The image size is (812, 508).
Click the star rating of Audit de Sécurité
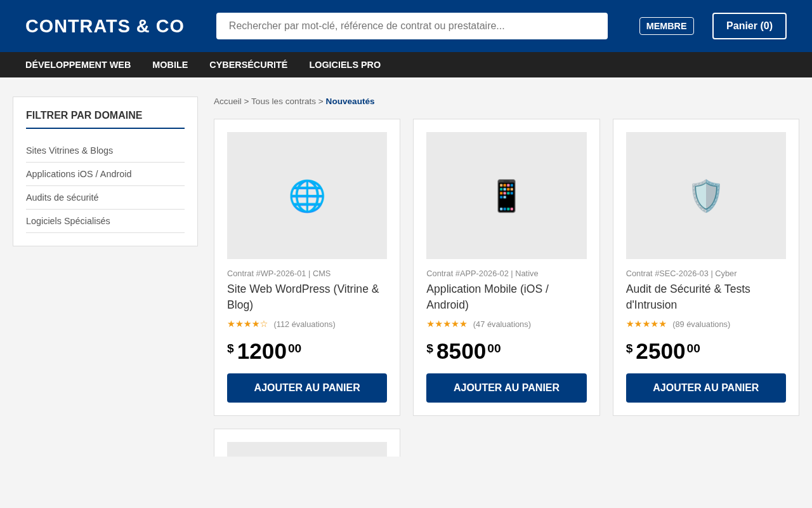(646, 324)
